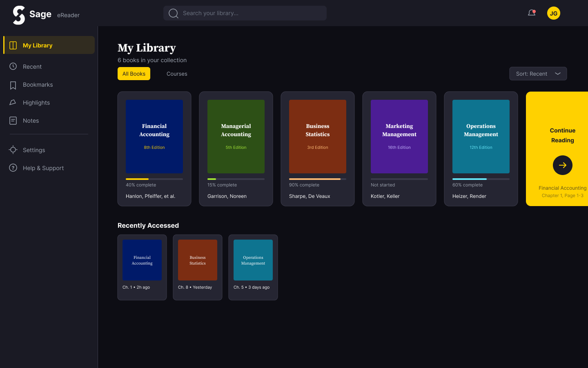The width and height of the screenshot is (588, 368).
Task: Open the Operations Management 12th Edition cover
Action: tap(481, 137)
